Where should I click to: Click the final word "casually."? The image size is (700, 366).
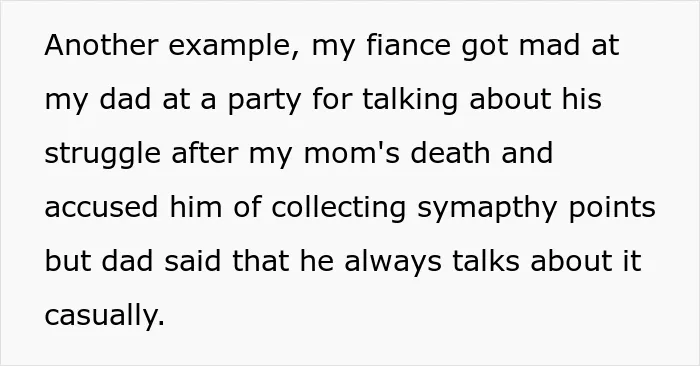coord(105,317)
